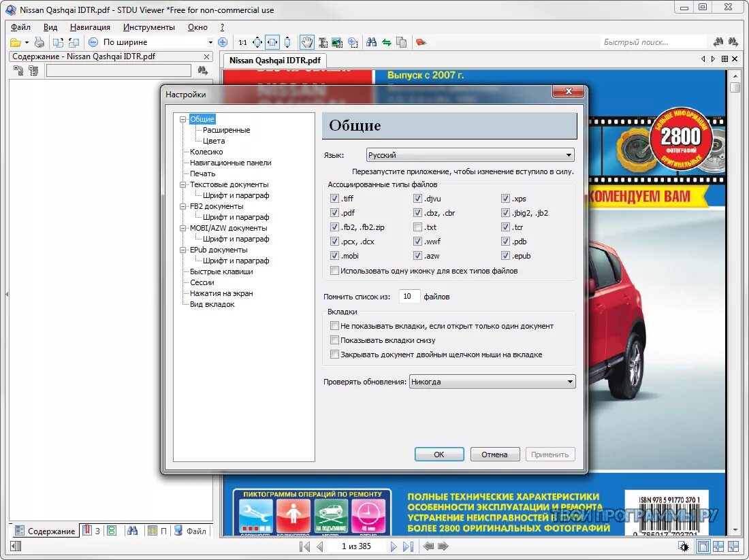749x560 pixels.
Task: Click the recent files count field
Action: 409,297
